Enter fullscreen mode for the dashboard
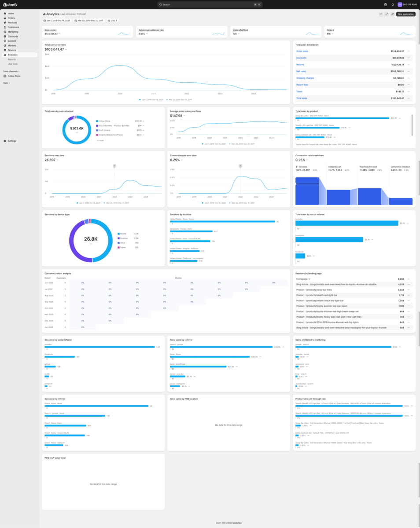The width and height of the screenshot is (420, 528). [387, 14]
